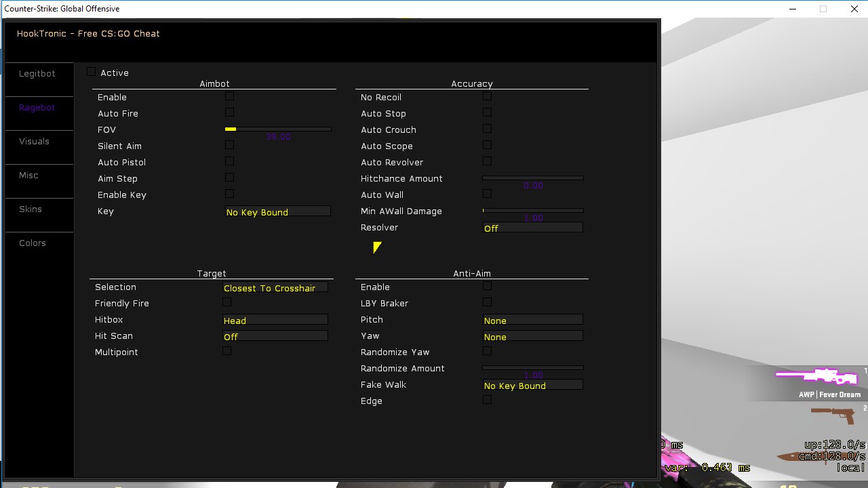Open the Legitbot tab

(x=37, y=73)
